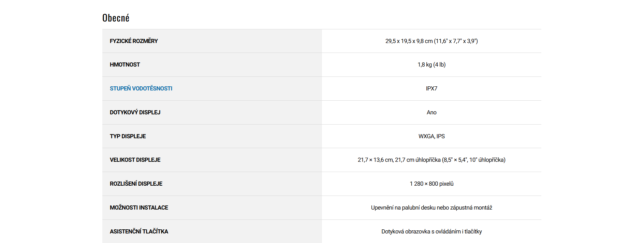
Task: Click the WXGA, IPS display type value
Action: 431,136
